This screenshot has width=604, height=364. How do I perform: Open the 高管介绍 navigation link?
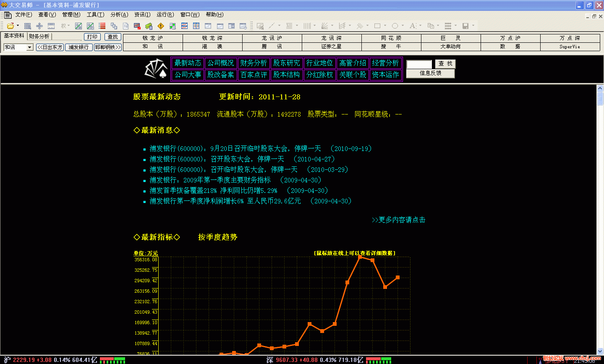[353, 63]
